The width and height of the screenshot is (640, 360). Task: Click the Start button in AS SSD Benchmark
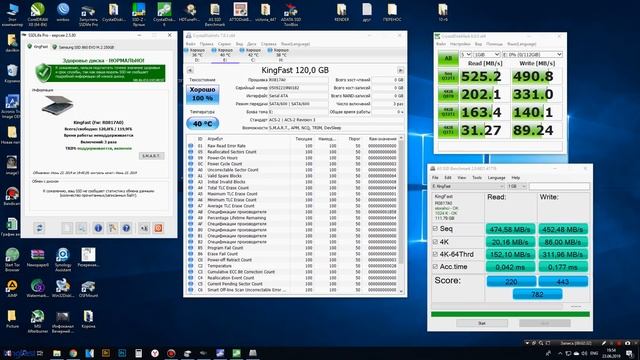pyautogui.click(x=482, y=323)
